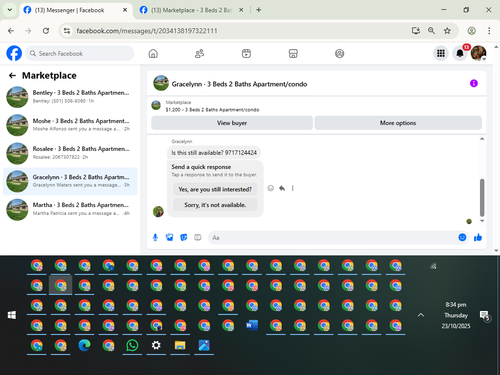Bookmark this page with the star
This screenshot has width=500, height=375.
click(x=447, y=31)
